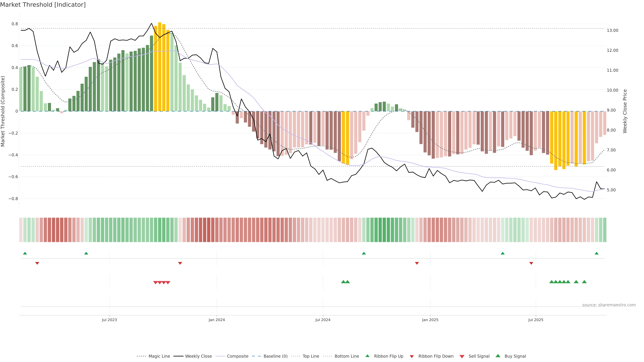644x362 pixels.
Task: Toggle the Top Line legend entry
Action: pos(311,356)
